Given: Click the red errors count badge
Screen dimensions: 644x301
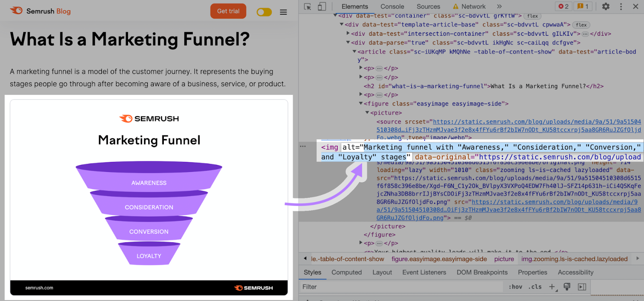Looking at the screenshot, I should (x=563, y=6).
